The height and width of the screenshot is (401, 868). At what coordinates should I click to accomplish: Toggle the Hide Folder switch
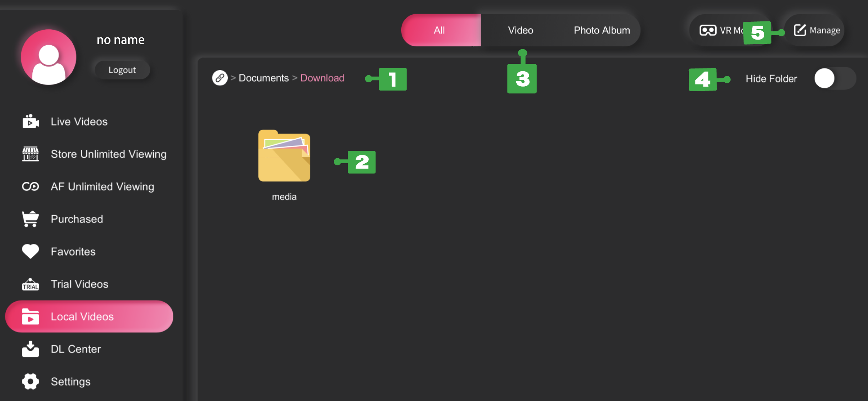pyautogui.click(x=835, y=78)
